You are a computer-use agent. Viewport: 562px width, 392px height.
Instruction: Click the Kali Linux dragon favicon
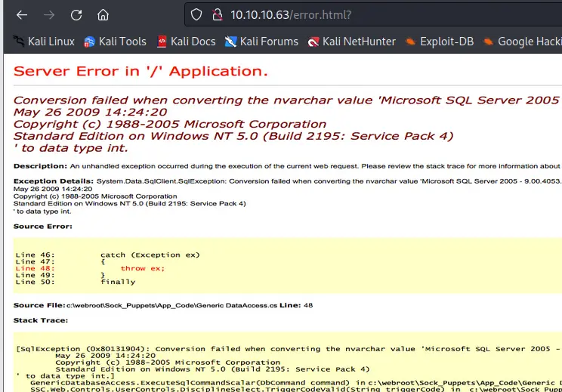coord(19,42)
